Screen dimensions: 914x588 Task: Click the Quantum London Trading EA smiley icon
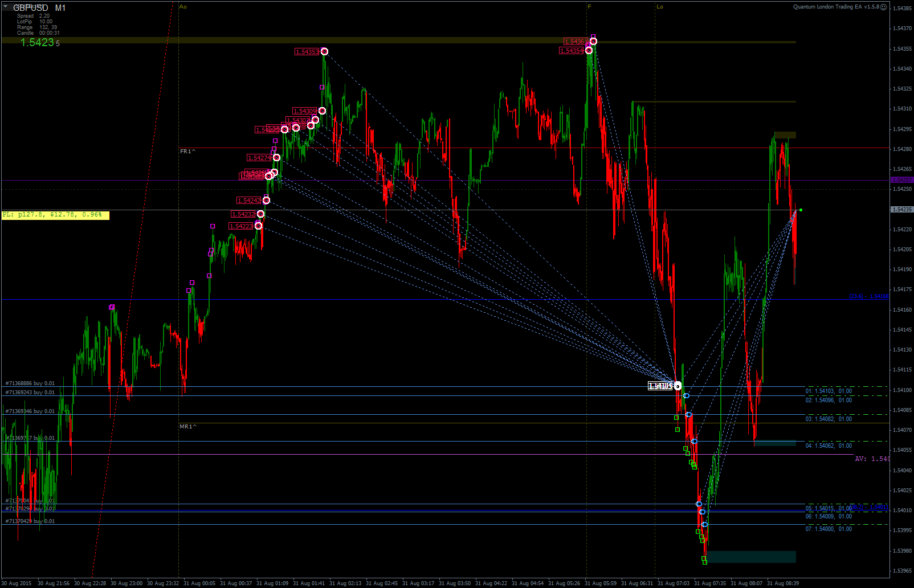click(884, 7)
